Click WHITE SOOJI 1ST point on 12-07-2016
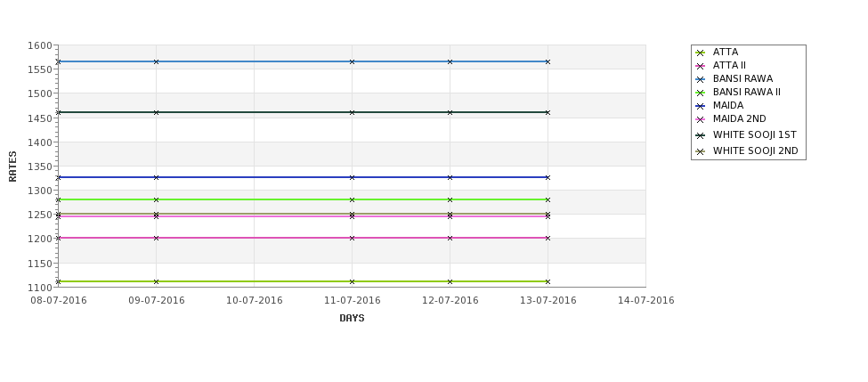 coord(450,112)
